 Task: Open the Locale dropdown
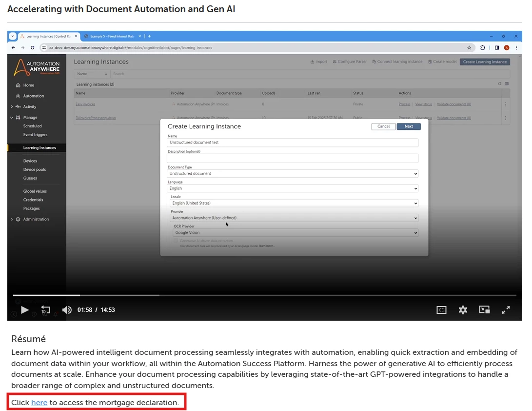[294, 203]
